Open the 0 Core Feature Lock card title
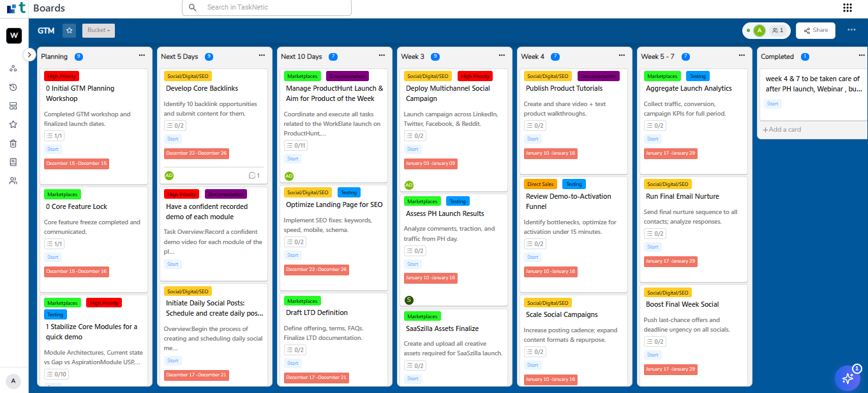This screenshot has width=868, height=393. pyautogui.click(x=77, y=206)
